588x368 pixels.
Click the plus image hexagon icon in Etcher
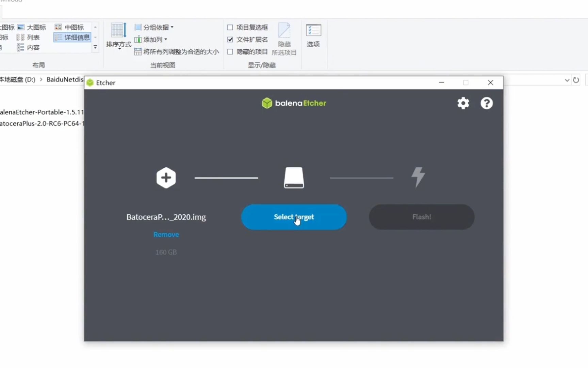(166, 178)
